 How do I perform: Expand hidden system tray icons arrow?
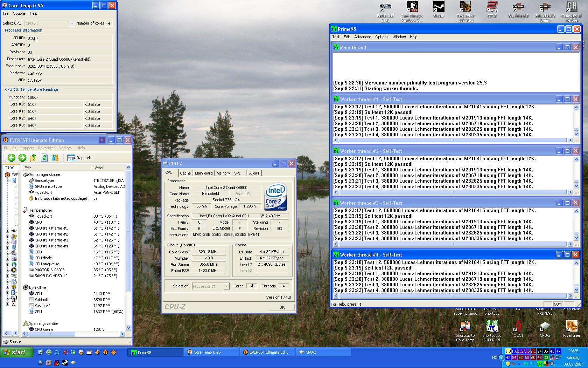click(x=502, y=357)
